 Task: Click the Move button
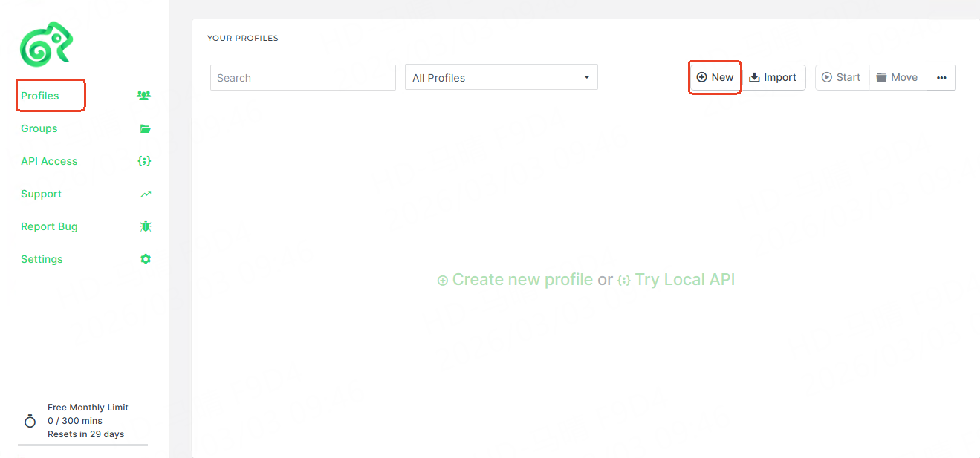tap(897, 77)
